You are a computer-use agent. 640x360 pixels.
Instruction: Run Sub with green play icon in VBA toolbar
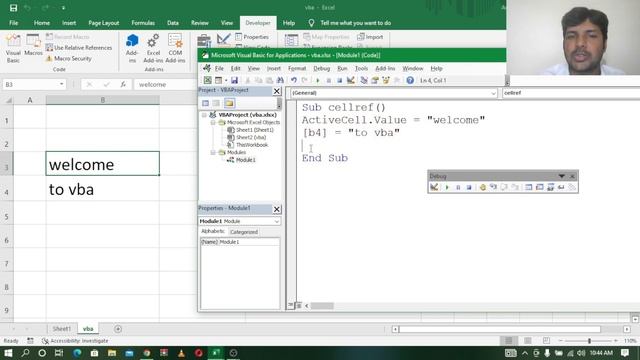pos(318,80)
